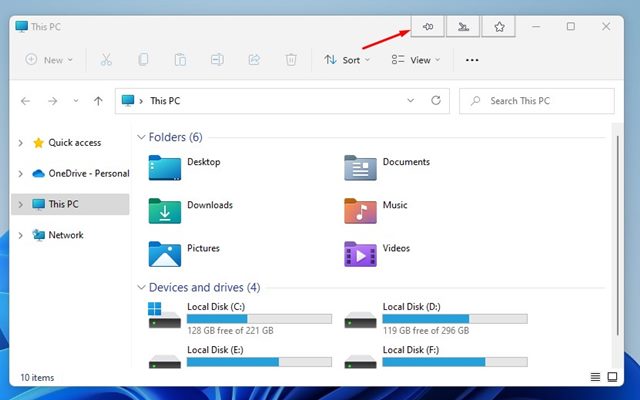Click the "128 GB free of 221 GB" text
The width and height of the screenshot is (640, 400).
(230, 331)
